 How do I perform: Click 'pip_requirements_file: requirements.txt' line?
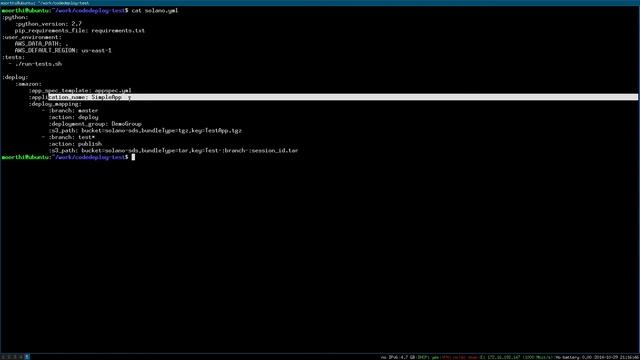[80, 31]
